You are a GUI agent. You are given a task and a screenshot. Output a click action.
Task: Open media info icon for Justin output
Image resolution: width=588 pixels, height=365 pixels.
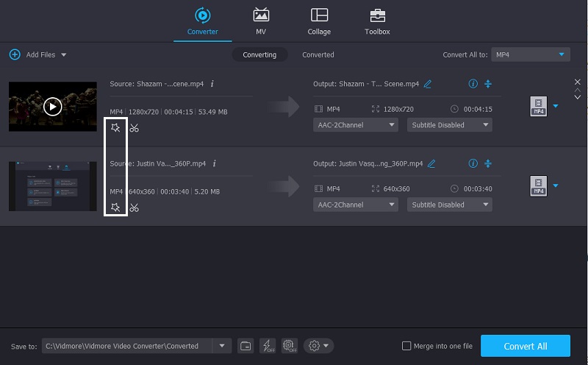tap(473, 163)
